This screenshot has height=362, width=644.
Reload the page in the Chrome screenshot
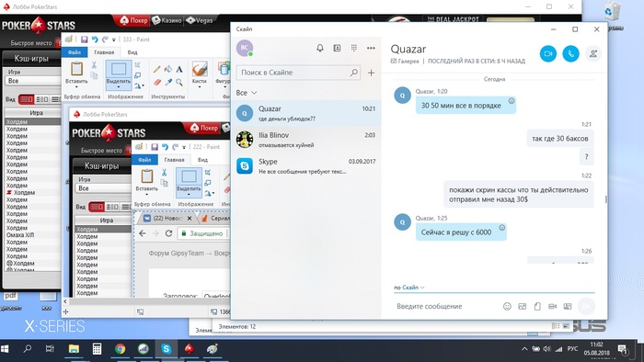[x=168, y=233]
